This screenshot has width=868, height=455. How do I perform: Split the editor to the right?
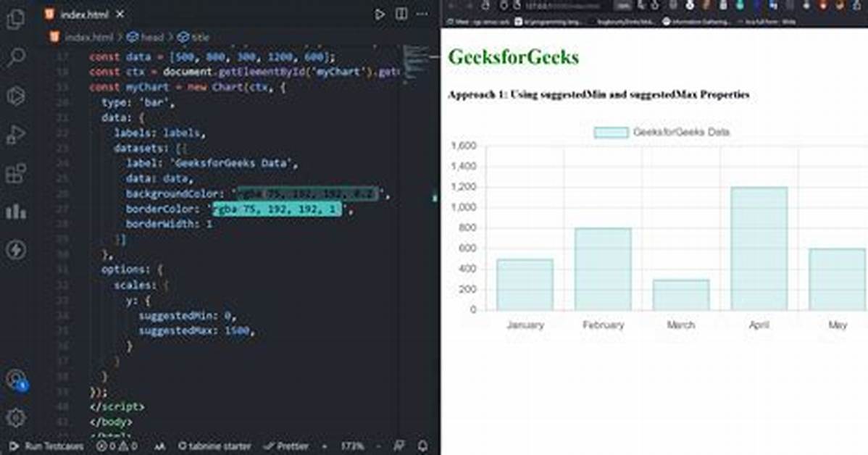point(401,14)
